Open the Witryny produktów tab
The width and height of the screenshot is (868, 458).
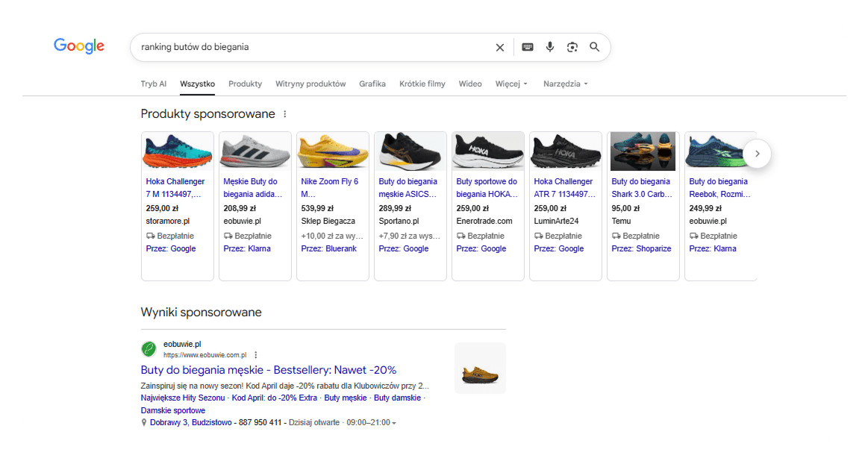click(x=310, y=84)
